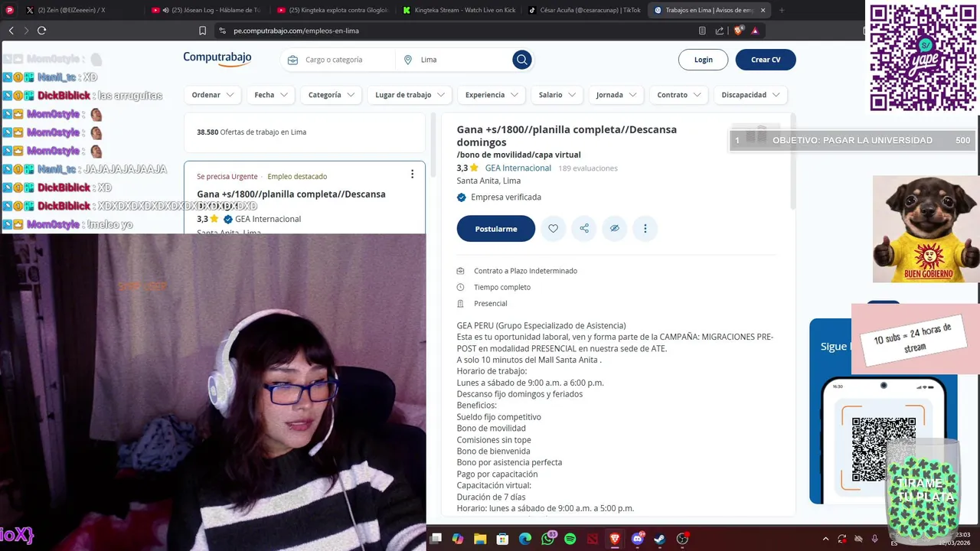Save job offer with heart icon
Viewport: 980px width, 551px height.
(553, 229)
